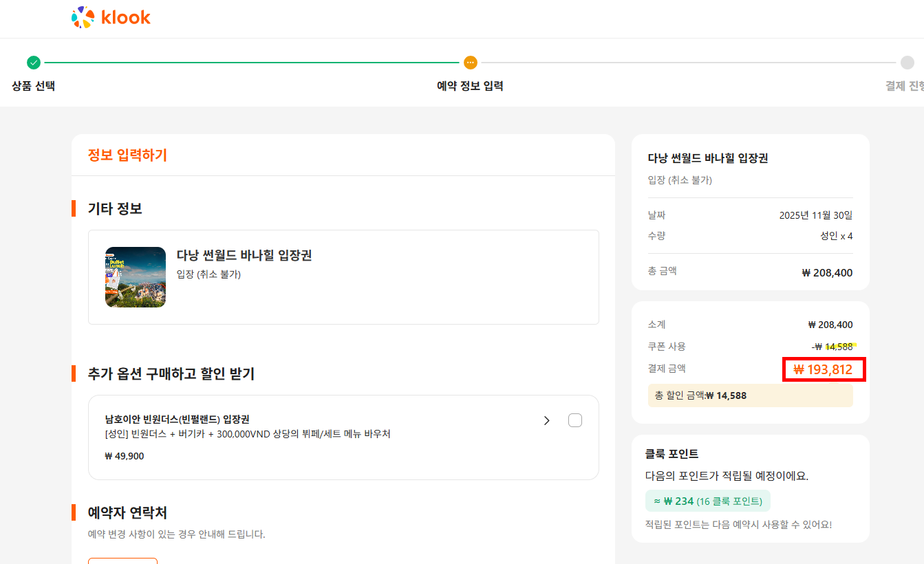Click the 총 금액 value ₩ 208,400
Screen dimensions: 924x564
(827, 272)
